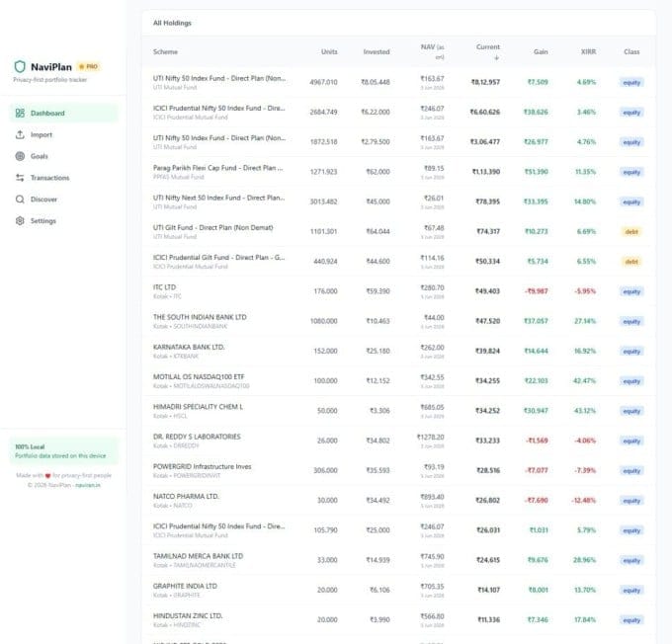Select the GRAPHITE INDIA LTD holding
Image resolution: width=672 pixels, height=644 pixels.
coord(185,586)
